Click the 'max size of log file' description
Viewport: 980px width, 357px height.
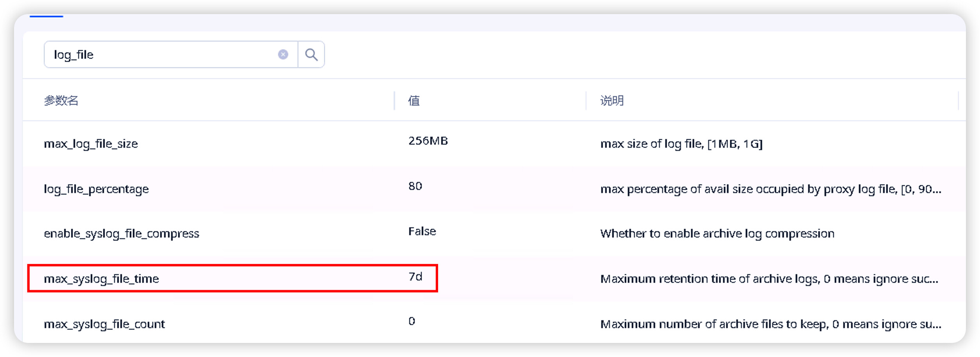681,144
